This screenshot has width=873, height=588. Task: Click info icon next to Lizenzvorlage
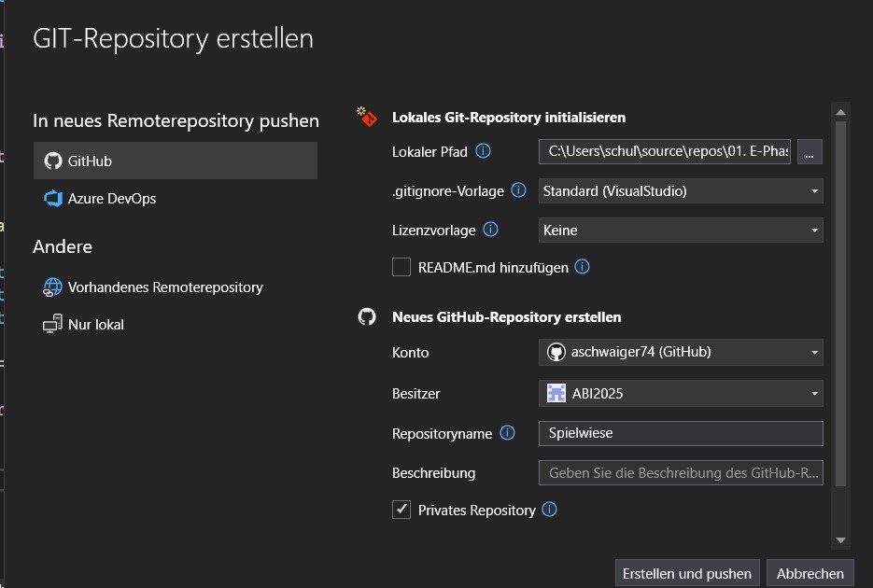(x=490, y=230)
